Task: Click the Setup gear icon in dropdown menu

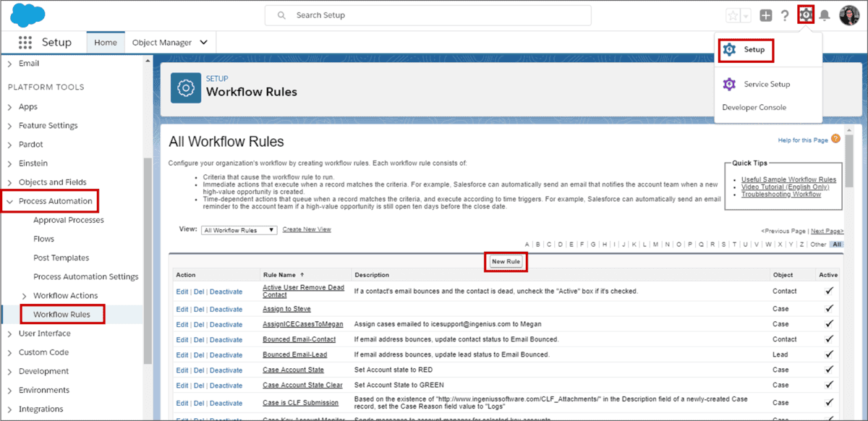Action: tap(729, 50)
